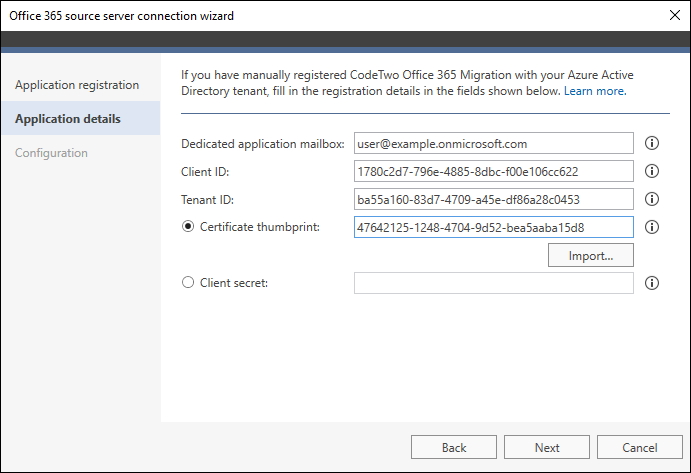Cancel the connection wizard
Viewport: 691px width, 473px height.
tap(639, 447)
